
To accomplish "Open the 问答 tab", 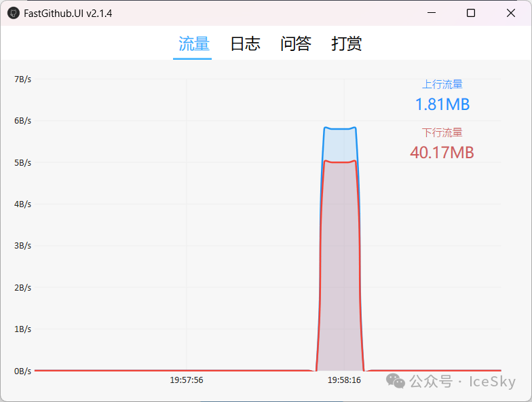I will pos(296,43).
